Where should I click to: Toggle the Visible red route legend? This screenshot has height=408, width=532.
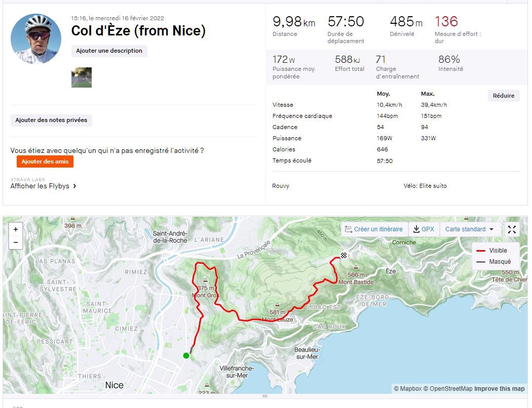tap(491, 251)
